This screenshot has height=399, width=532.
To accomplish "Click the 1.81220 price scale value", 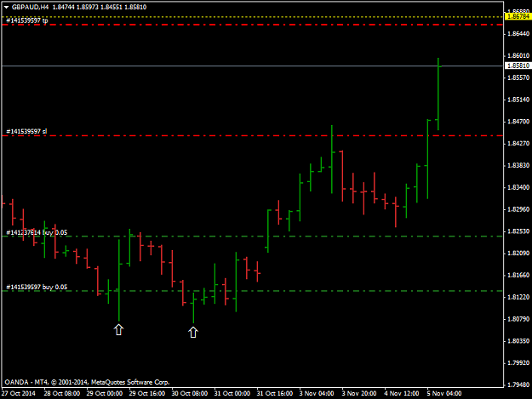I will tap(518, 297).
